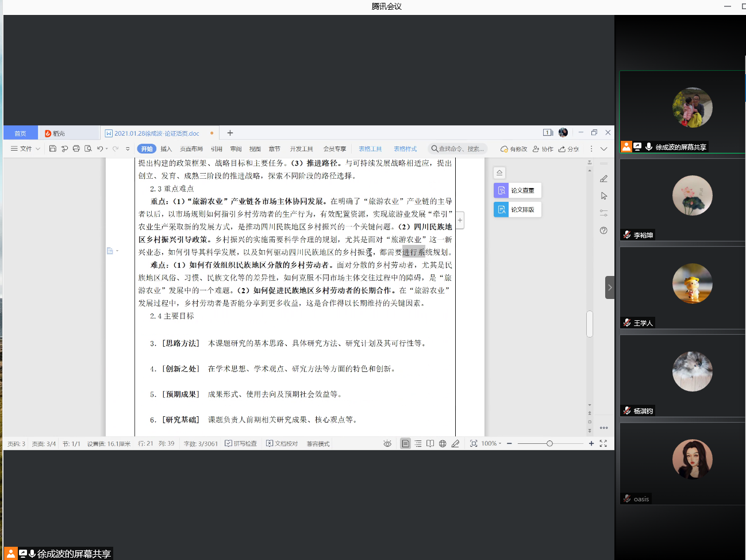Click the Save icon in WPS toolbar

tap(52, 149)
